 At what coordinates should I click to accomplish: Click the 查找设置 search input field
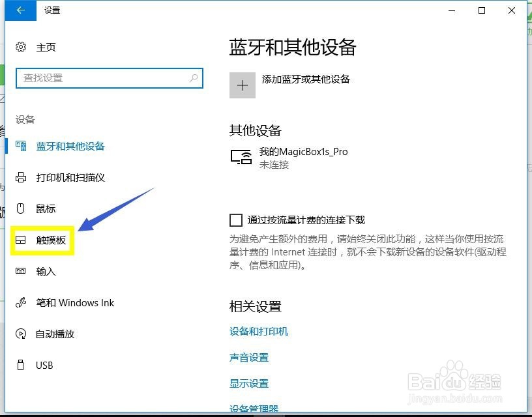pyautogui.click(x=104, y=78)
